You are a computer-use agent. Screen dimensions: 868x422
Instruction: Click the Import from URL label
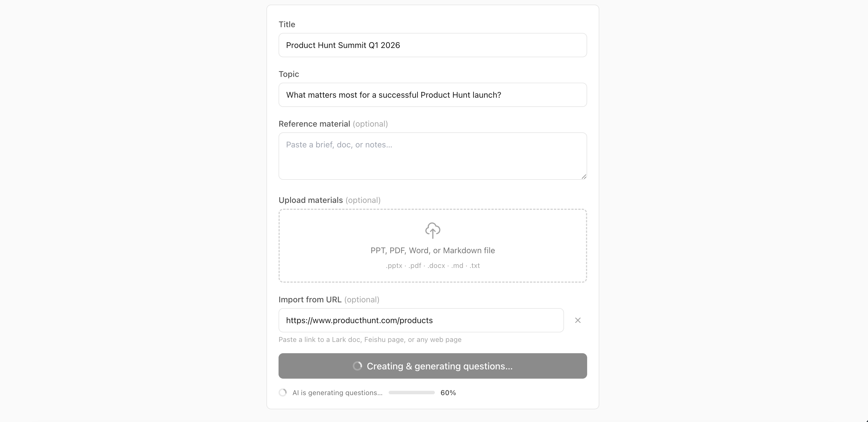point(310,300)
